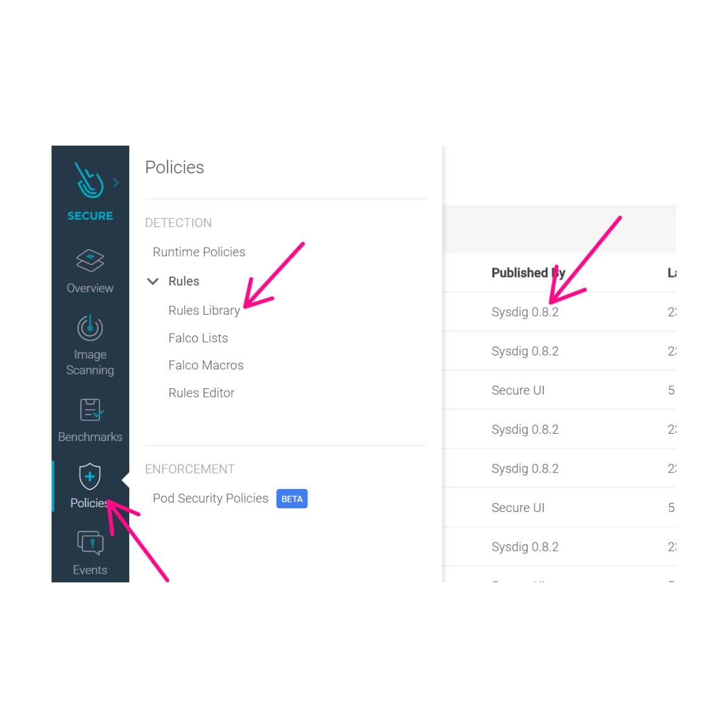728x728 pixels.
Task: Click the BETA badge
Action: (292, 499)
